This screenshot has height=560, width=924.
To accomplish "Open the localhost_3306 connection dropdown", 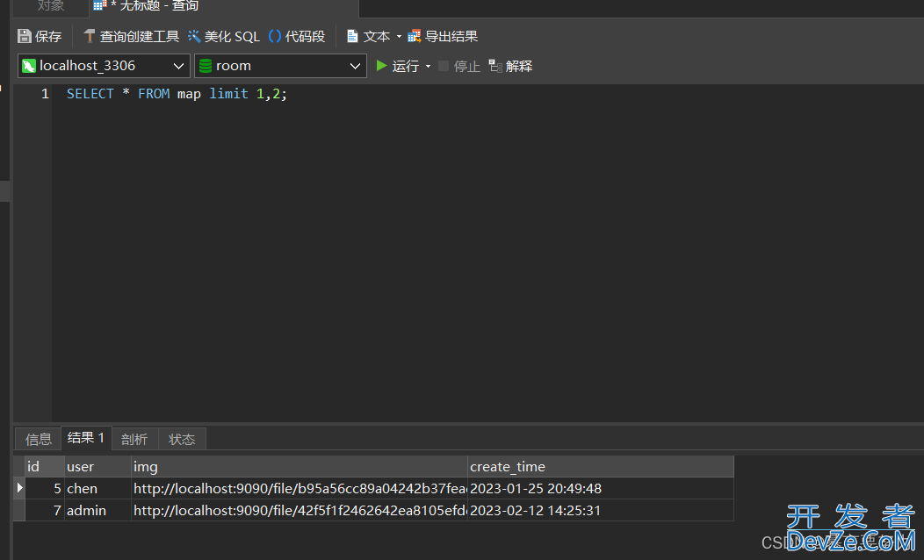I will pyautogui.click(x=104, y=66).
